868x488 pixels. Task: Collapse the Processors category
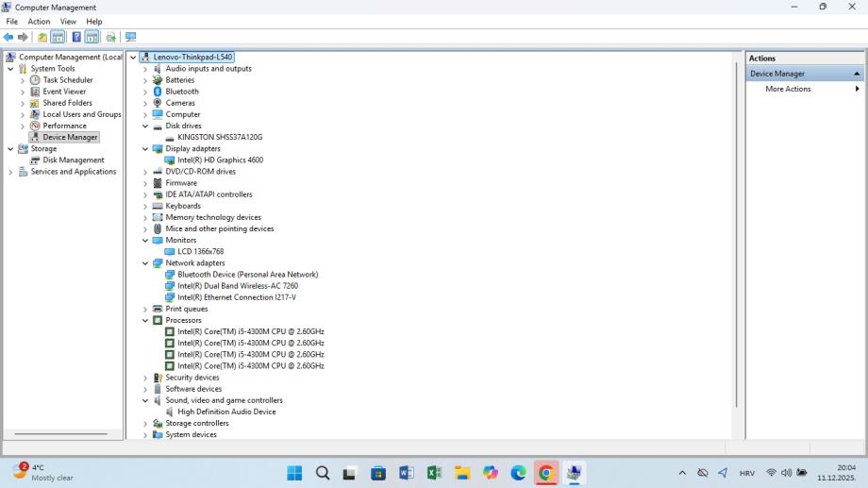click(145, 320)
